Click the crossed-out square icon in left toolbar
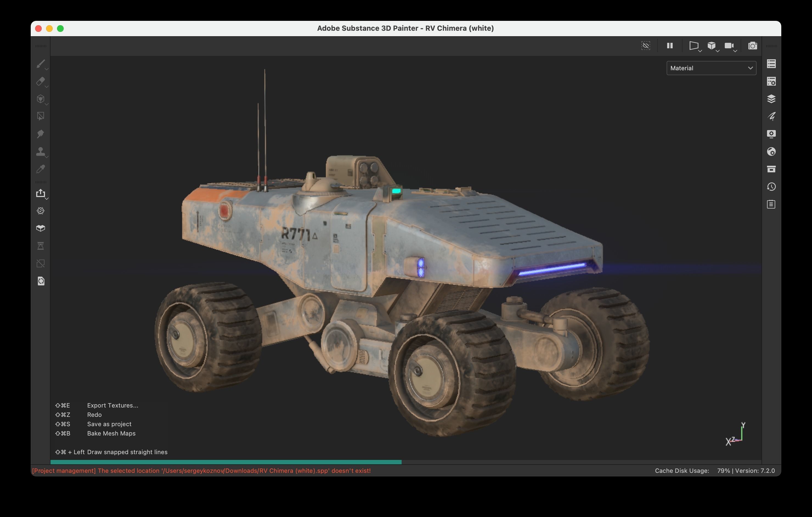The width and height of the screenshot is (812, 517). pyautogui.click(x=41, y=263)
